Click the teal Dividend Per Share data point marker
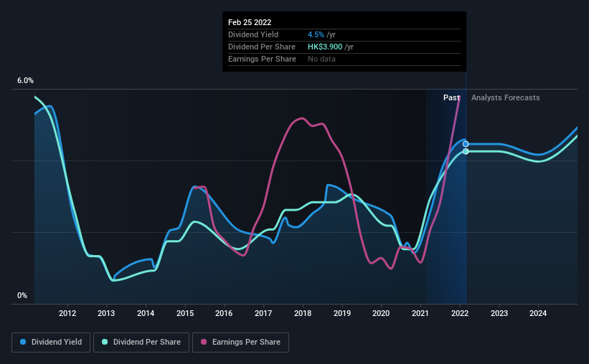 click(x=466, y=152)
